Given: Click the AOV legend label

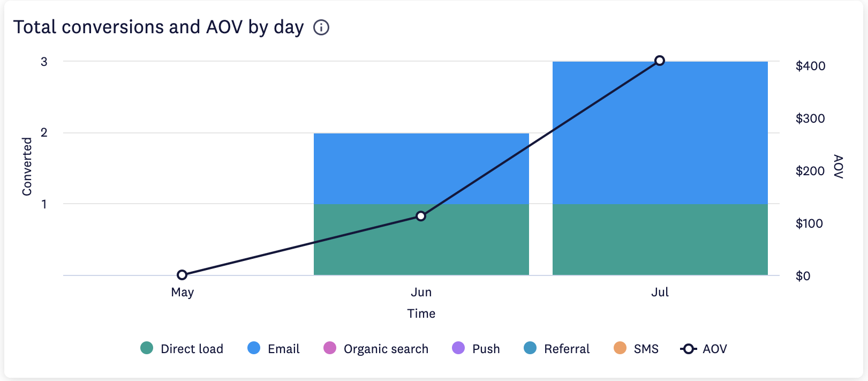Looking at the screenshot, I should [714, 349].
